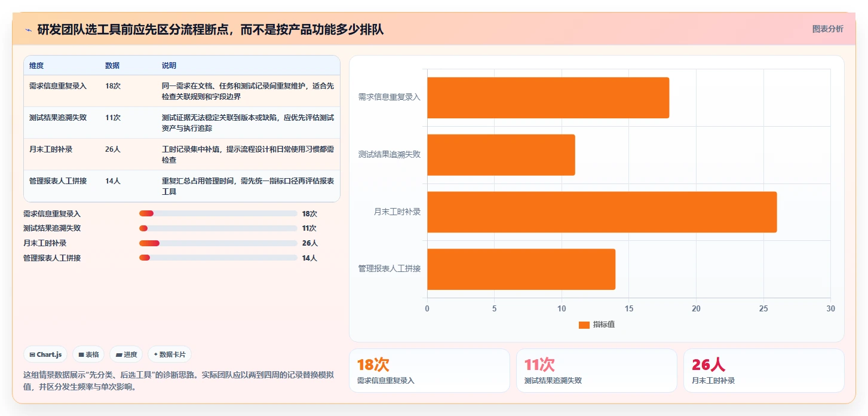
Task: Click the page title 研发团队选工具前应先区分流程断点
Action: [210, 29]
